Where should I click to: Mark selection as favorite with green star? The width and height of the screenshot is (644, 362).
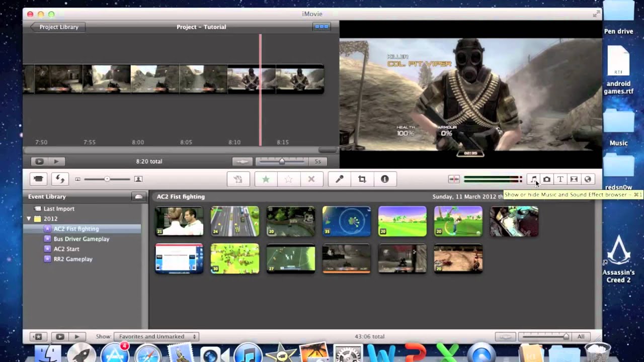pos(266,179)
